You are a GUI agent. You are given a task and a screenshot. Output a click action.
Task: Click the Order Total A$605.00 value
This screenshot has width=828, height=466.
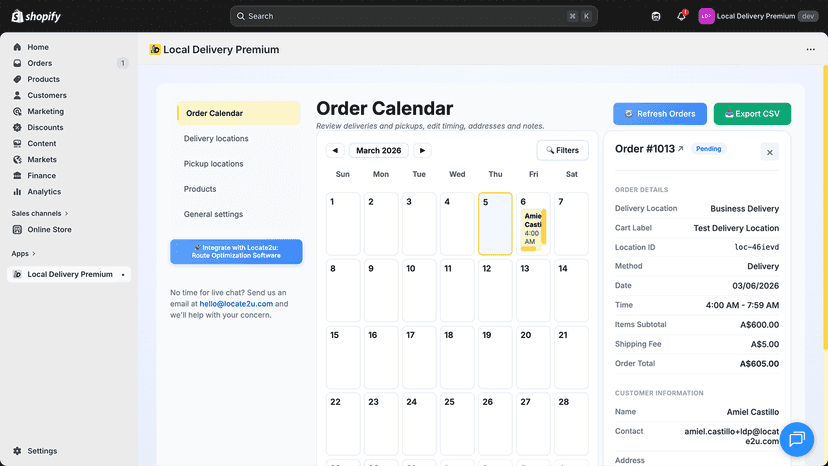coord(759,364)
